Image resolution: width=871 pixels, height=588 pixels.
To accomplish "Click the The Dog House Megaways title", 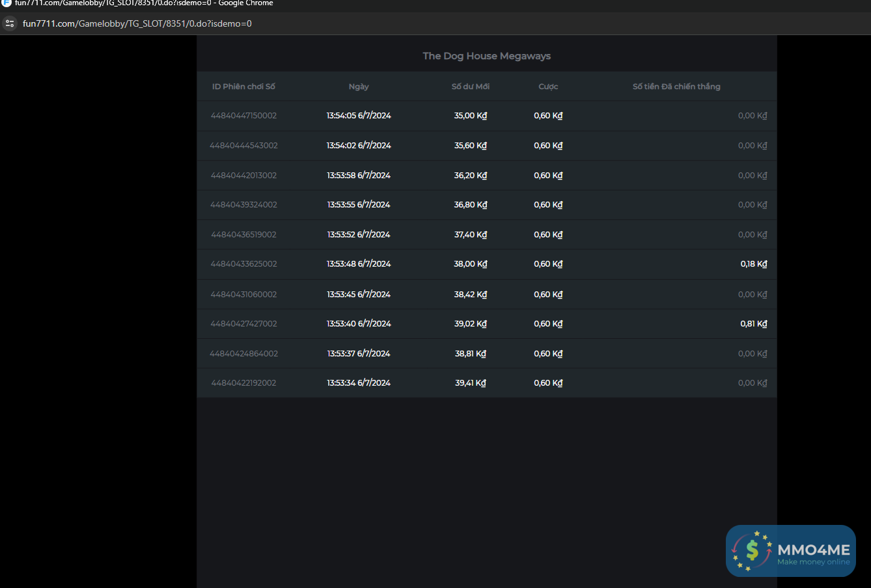I will point(486,56).
